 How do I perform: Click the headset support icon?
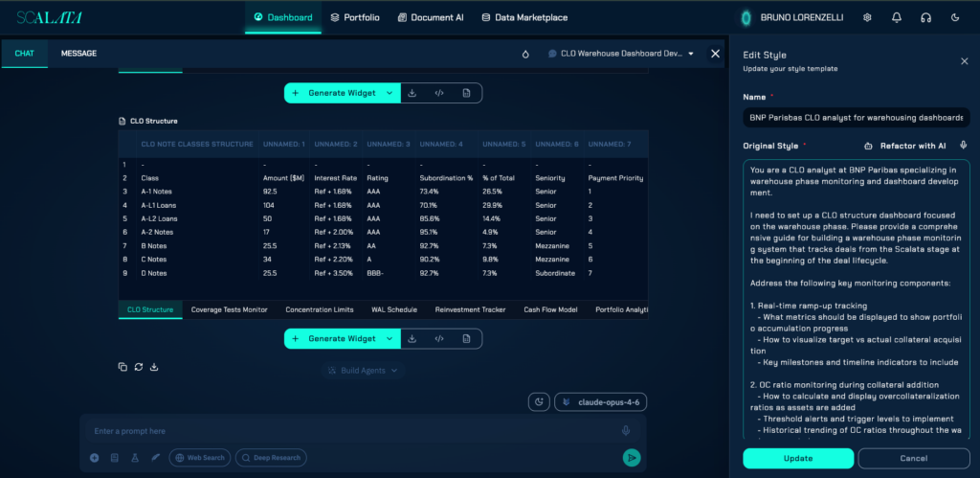click(925, 17)
